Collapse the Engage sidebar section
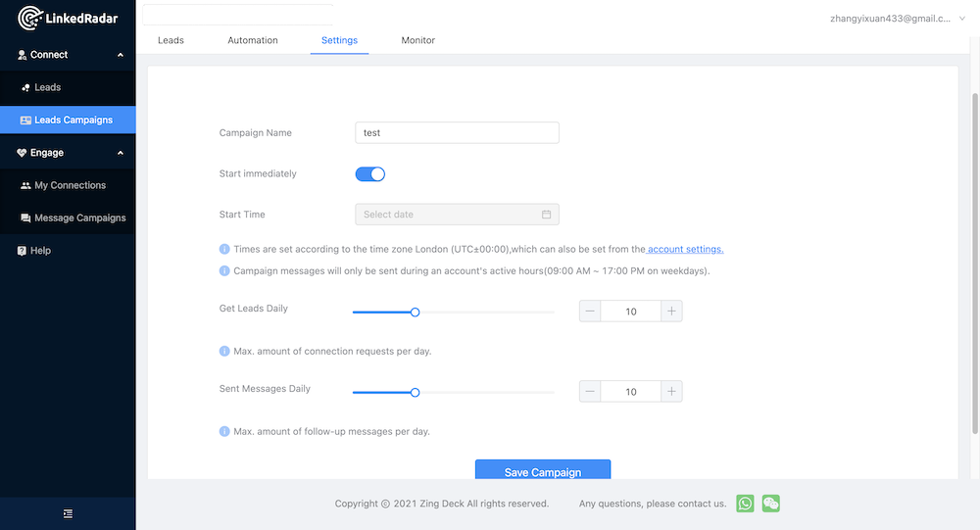The width and height of the screenshot is (980, 530). point(68,153)
